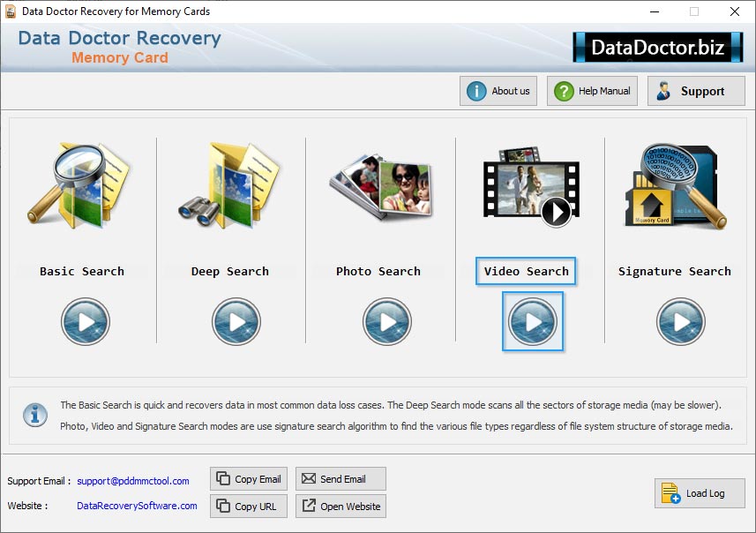Image resolution: width=756 pixels, height=533 pixels.
Task: Click the Photo Search photo stack icon
Action: point(382,187)
